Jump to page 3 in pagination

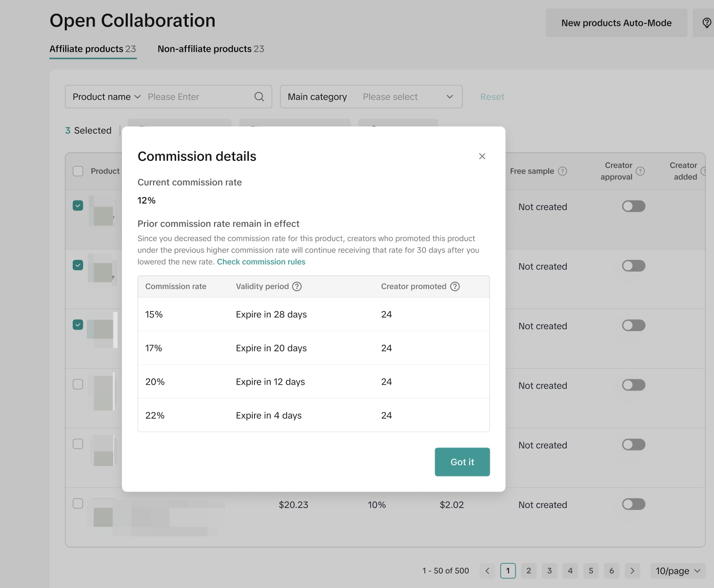coord(549,571)
